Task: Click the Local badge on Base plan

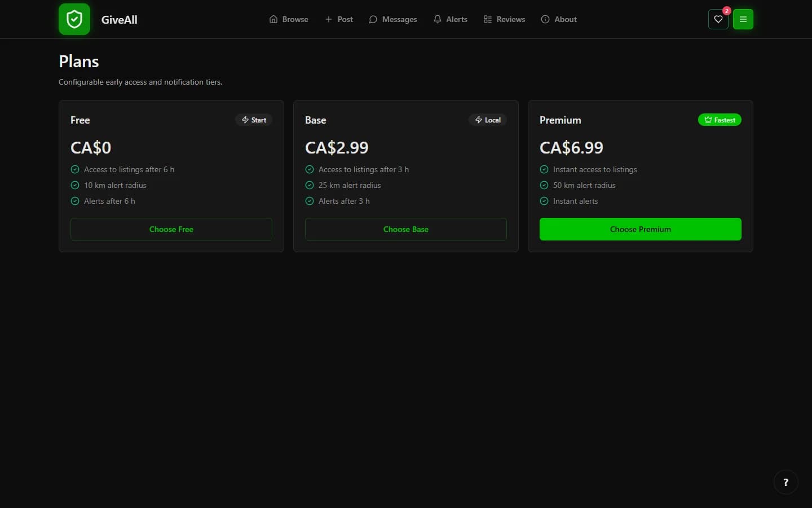Action: pyautogui.click(x=488, y=120)
